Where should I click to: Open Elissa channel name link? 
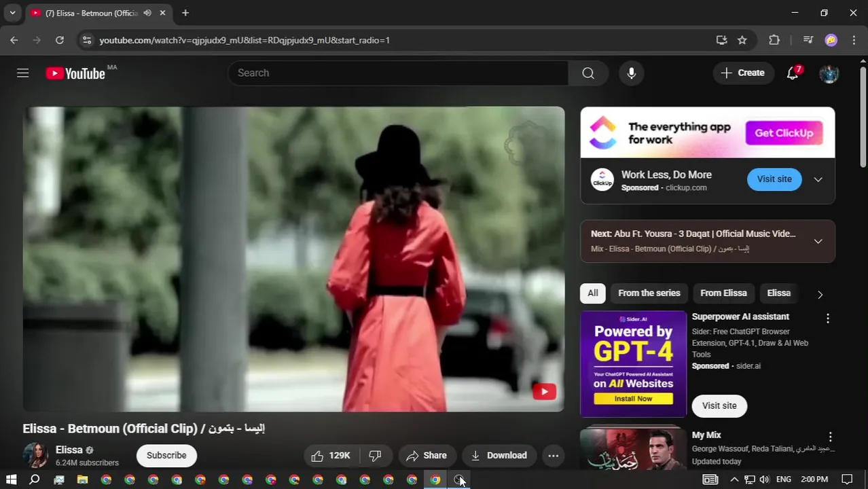[x=69, y=450]
